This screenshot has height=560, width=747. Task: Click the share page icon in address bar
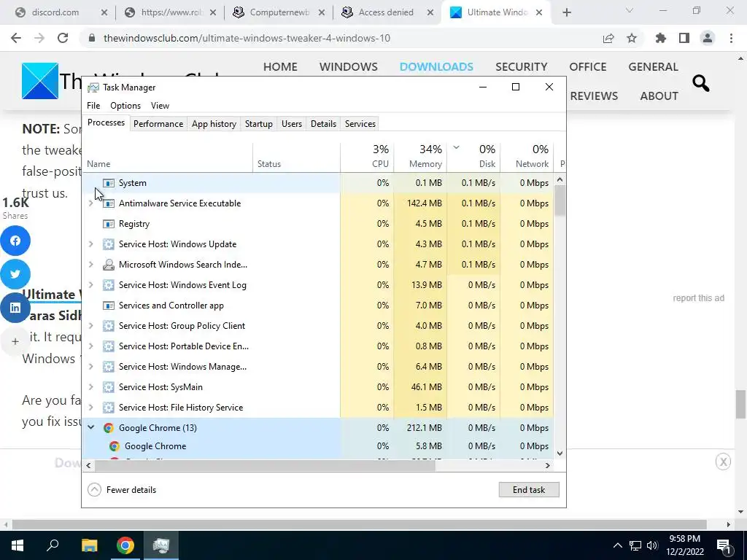tap(608, 38)
